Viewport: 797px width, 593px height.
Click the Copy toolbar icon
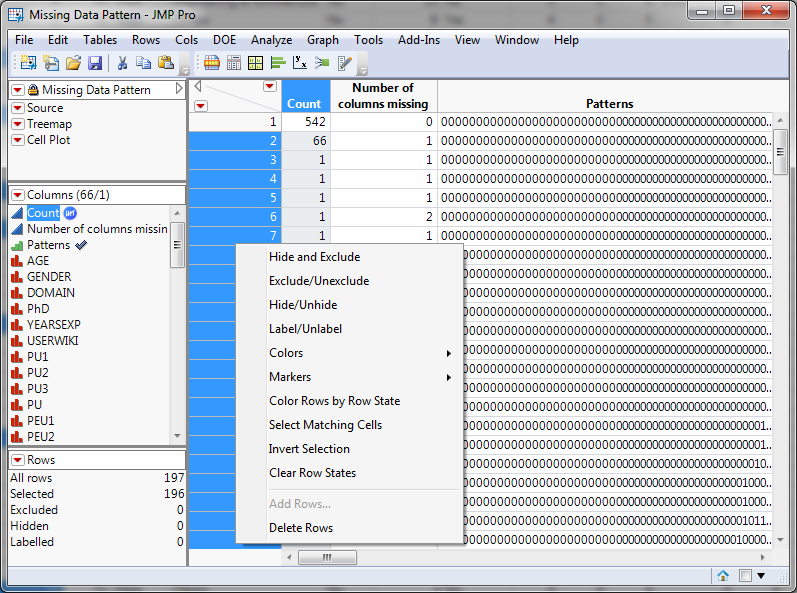click(143, 63)
